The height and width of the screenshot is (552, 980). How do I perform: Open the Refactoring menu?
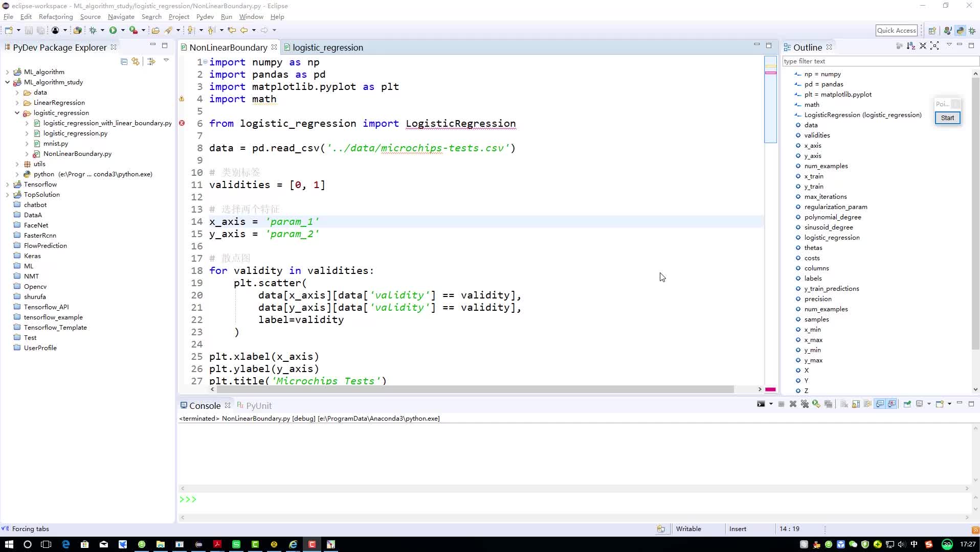56,17
